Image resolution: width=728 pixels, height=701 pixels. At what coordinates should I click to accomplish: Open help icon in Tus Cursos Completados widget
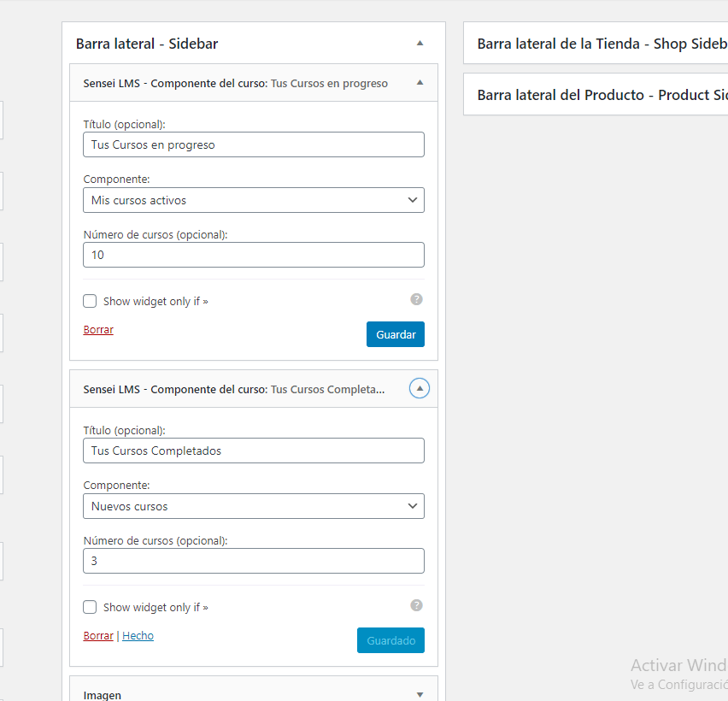click(x=416, y=605)
